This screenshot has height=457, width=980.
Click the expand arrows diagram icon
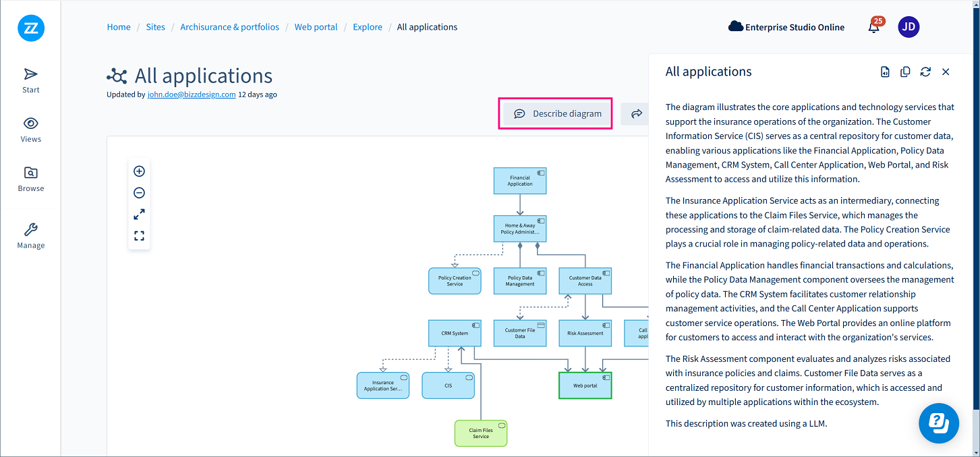coord(139,215)
